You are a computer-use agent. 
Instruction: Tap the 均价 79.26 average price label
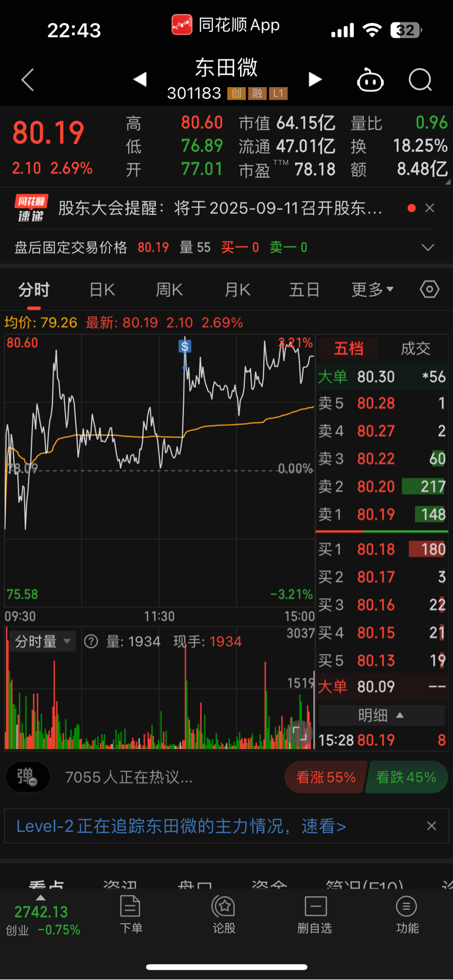(x=41, y=323)
